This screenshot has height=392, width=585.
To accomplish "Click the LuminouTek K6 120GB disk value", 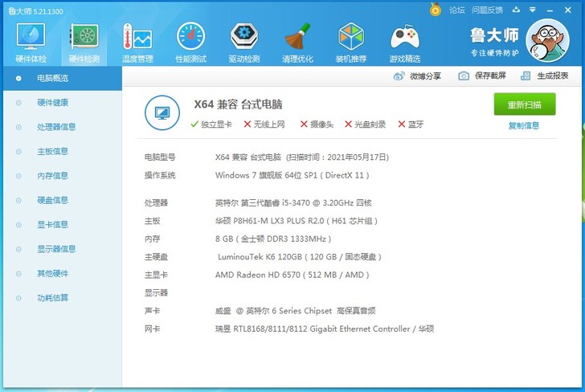I will click(300, 257).
